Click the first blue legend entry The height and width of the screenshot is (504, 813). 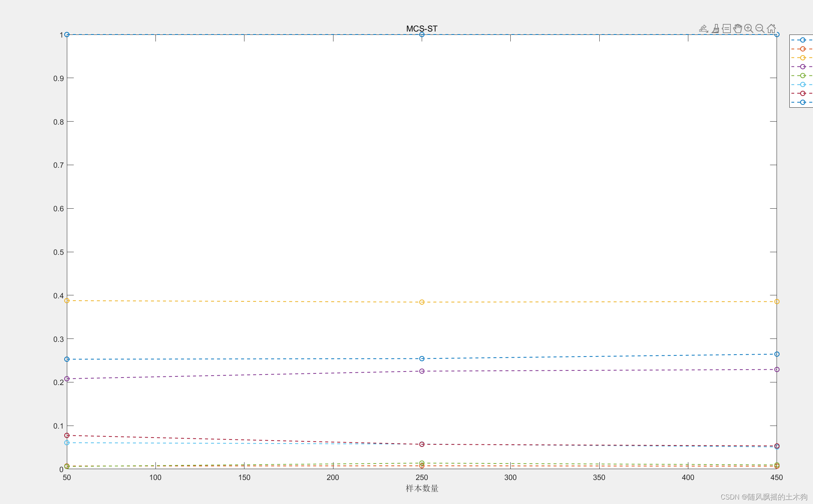tap(802, 40)
